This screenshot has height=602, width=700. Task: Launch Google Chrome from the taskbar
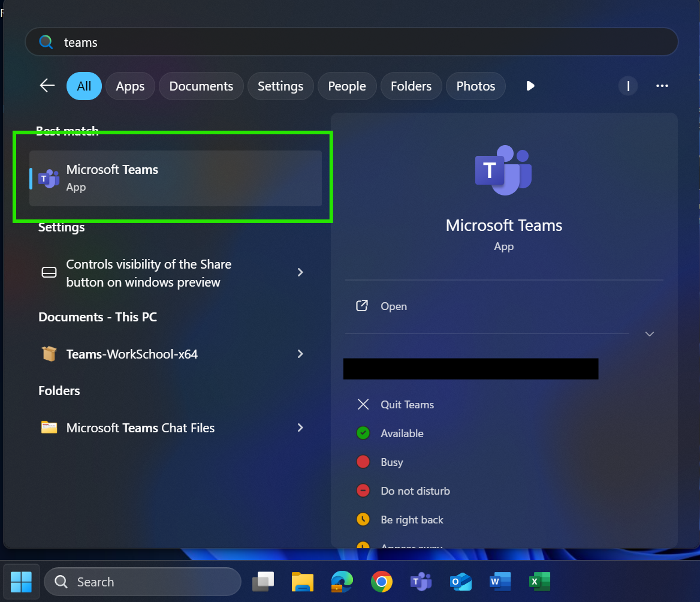(382, 582)
